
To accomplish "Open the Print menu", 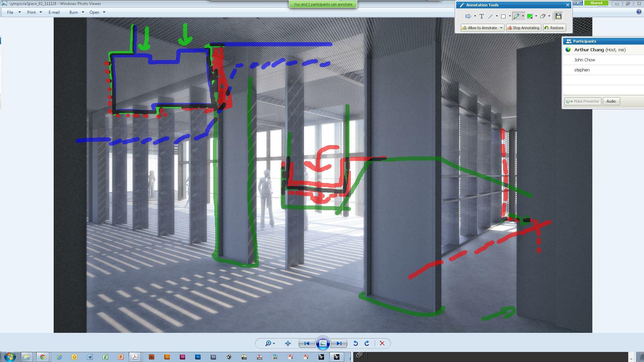I will point(34,12).
